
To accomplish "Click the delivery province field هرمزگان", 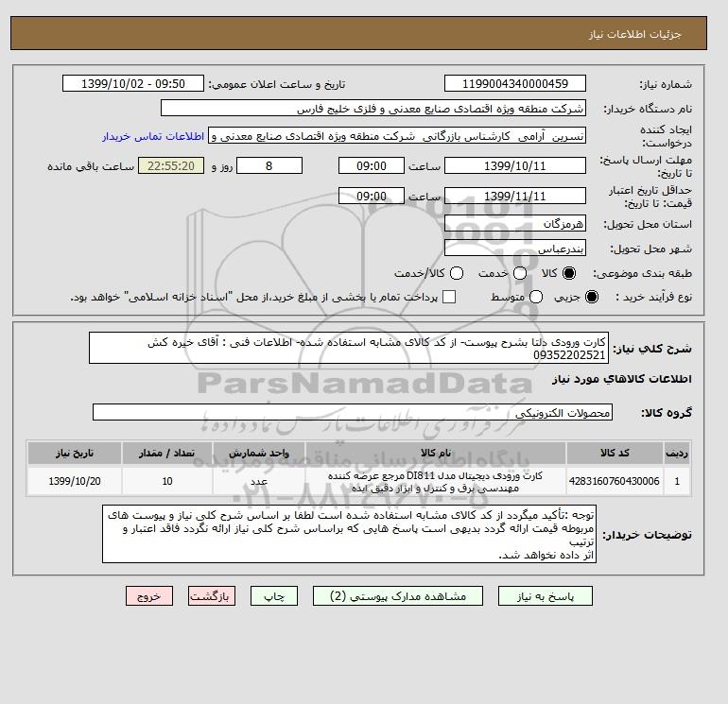I will tap(515, 224).
